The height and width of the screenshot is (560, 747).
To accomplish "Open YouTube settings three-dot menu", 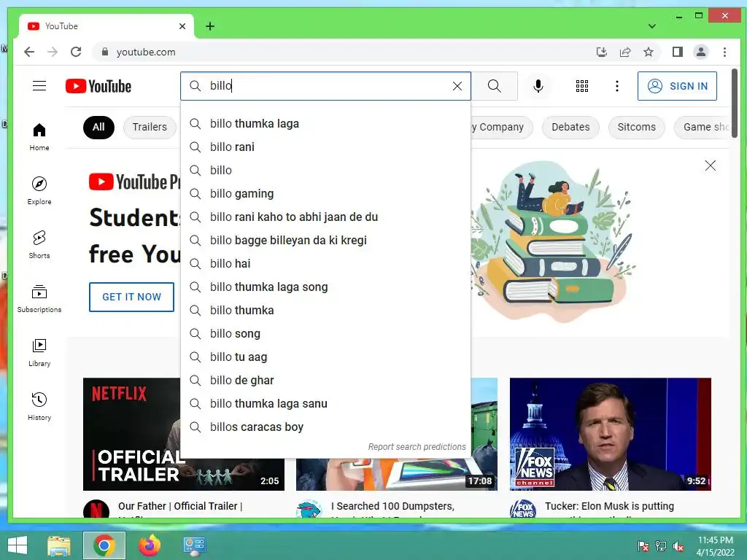I will pyautogui.click(x=617, y=86).
